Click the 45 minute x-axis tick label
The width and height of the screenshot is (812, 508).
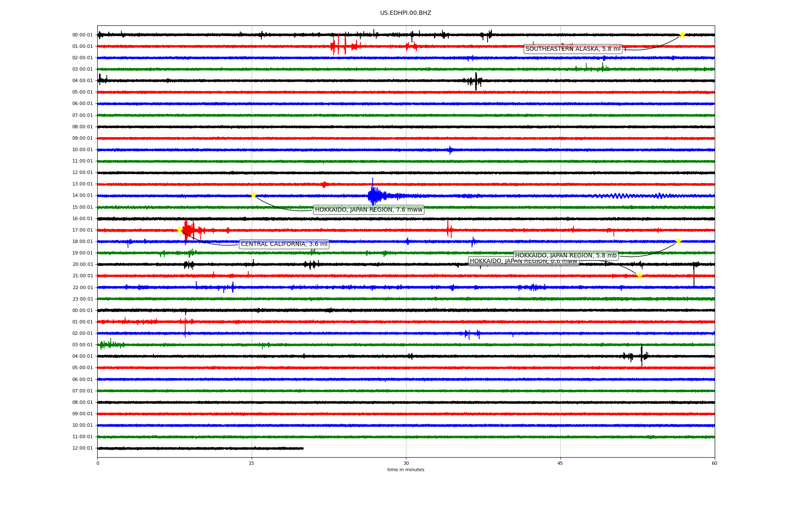[560, 463]
